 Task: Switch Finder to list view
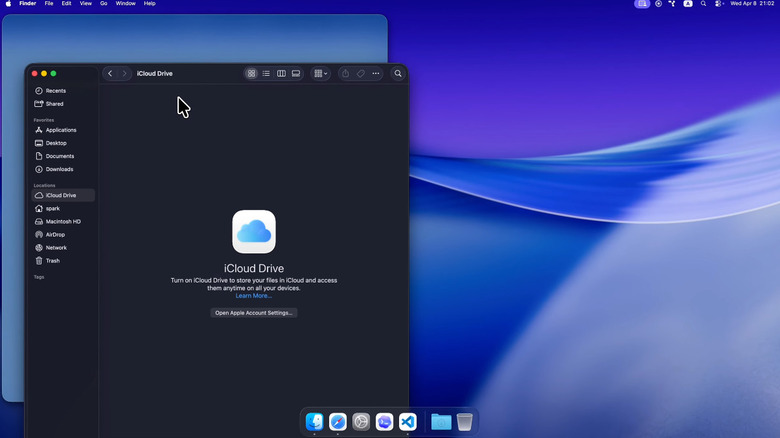(x=266, y=74)
